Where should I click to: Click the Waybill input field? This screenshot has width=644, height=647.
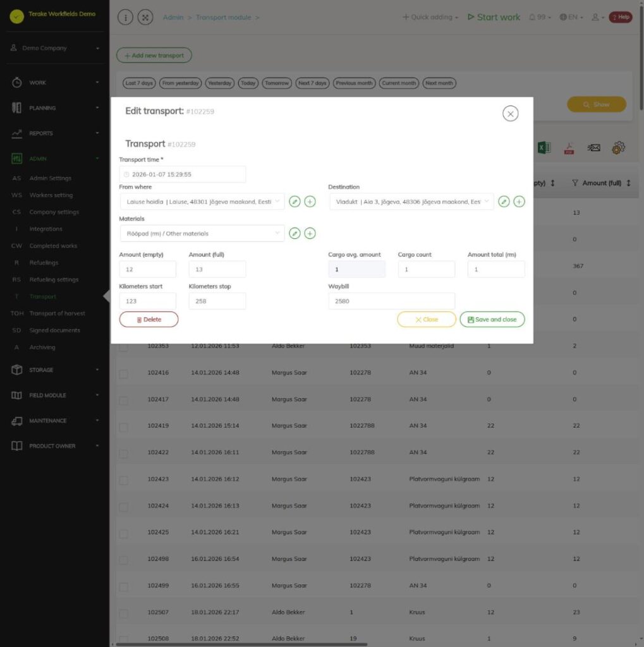391,301
